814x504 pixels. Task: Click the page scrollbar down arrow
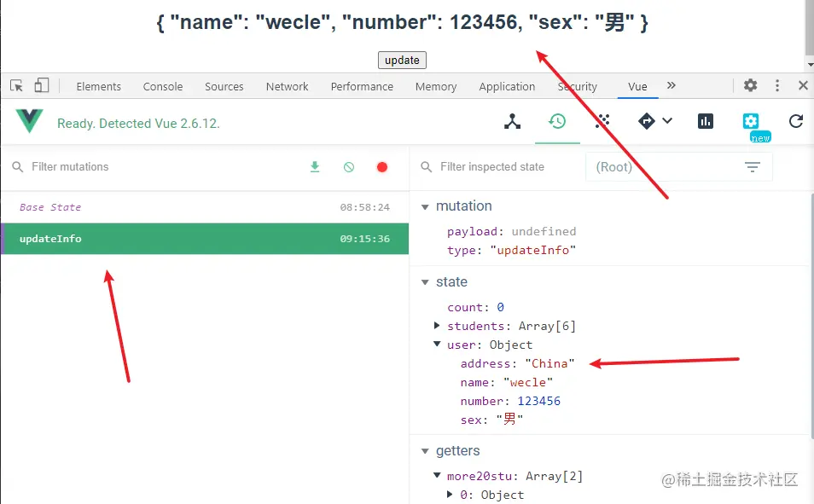(x=810, y=66)
